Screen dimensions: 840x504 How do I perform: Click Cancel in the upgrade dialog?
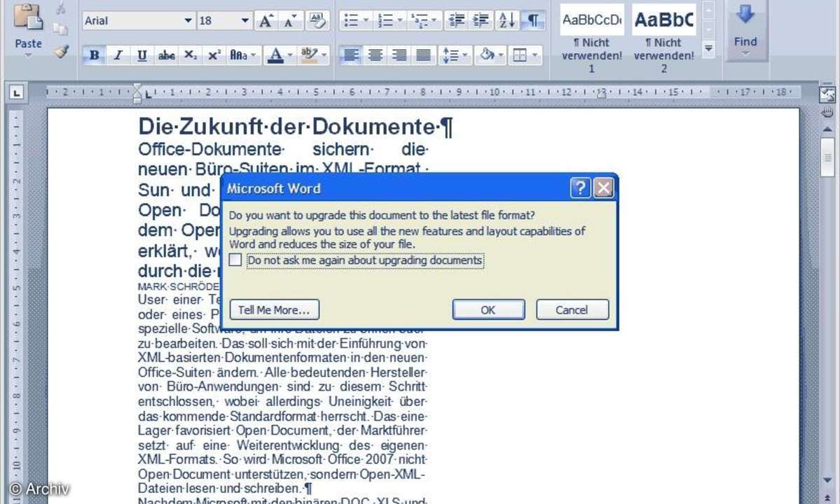(x=572, y=310)
